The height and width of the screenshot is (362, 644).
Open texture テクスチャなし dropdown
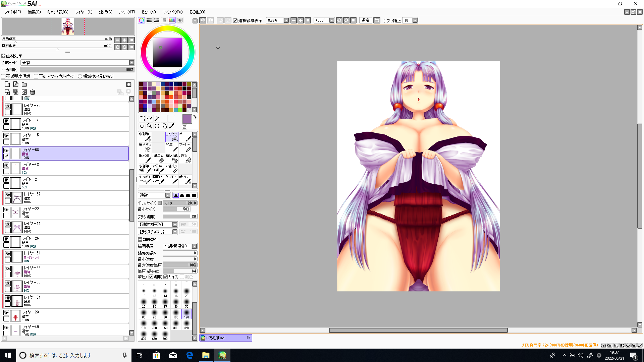tap(175, 232)
